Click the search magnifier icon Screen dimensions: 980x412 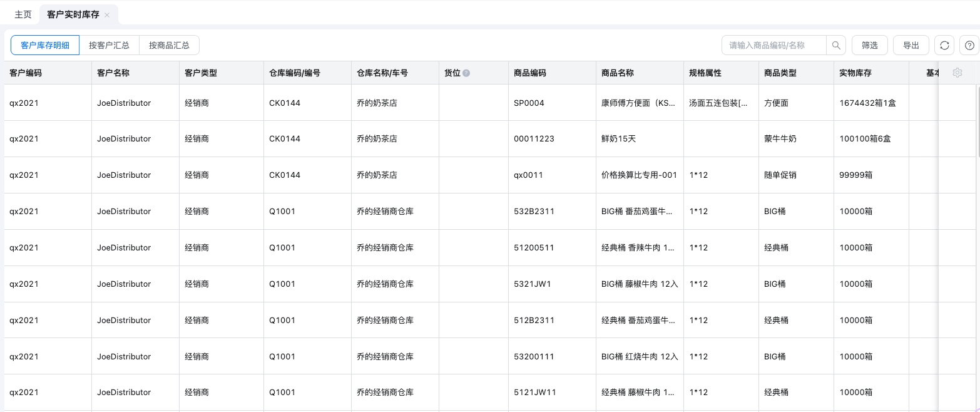(836, 45)
